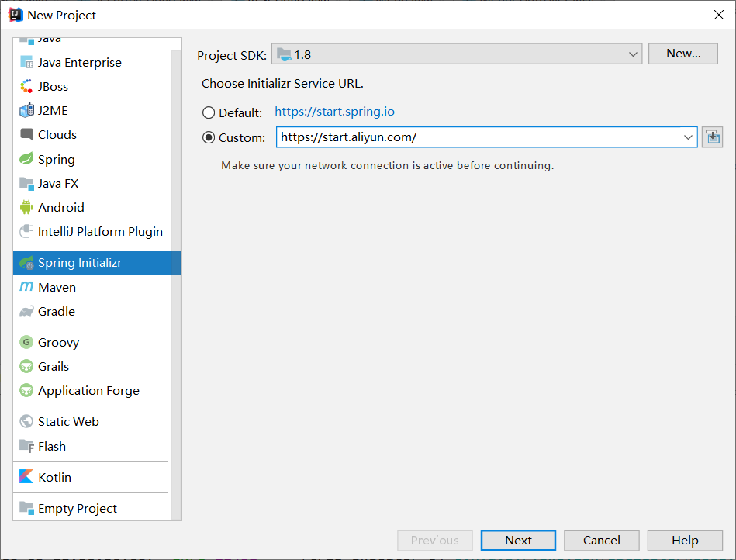Open the Project SDK dropdown
The height and width of the screenshot is (560, 736).
(x=454, y=54)
